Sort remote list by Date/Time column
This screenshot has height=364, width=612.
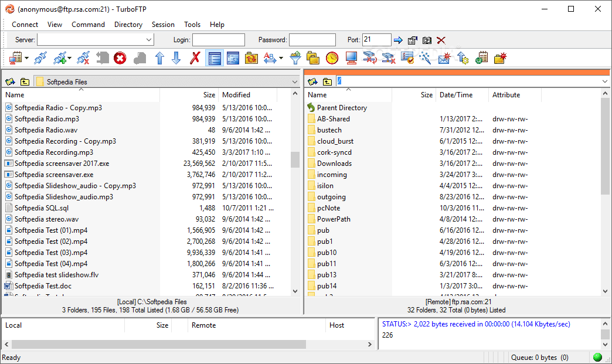[463, 95]
